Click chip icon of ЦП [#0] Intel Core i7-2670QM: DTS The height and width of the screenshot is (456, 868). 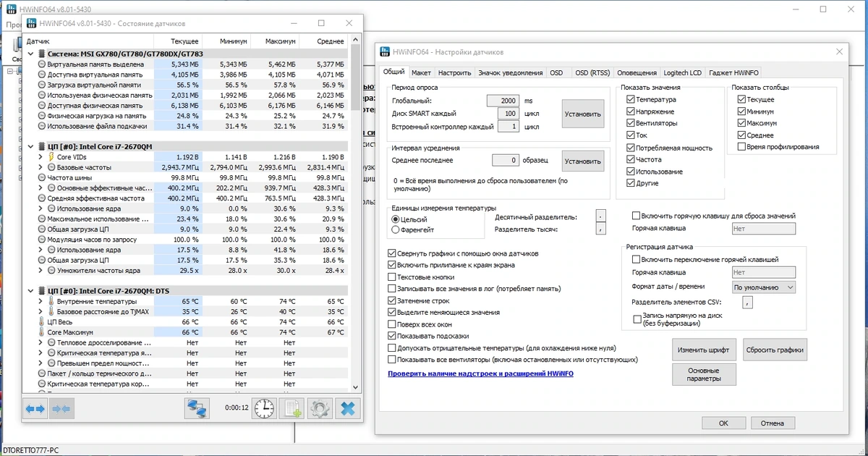[42, 291]
